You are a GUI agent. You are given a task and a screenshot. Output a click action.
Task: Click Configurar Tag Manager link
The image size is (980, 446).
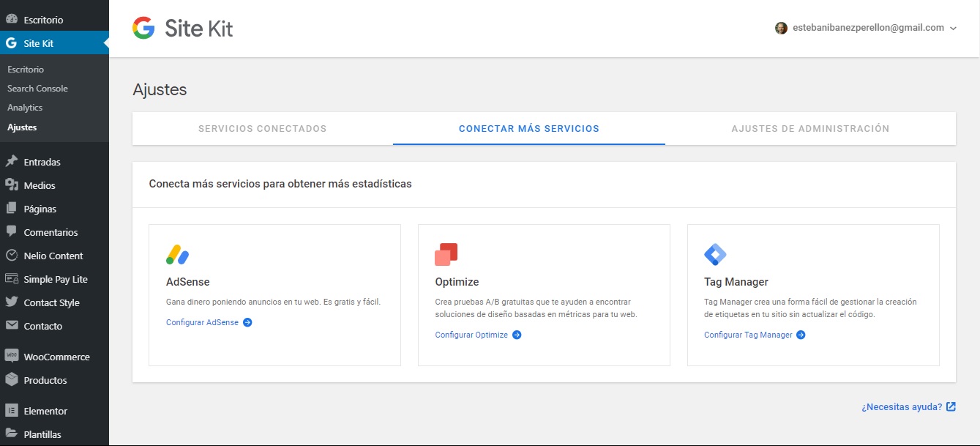pyautogui.click(x=748, y=335)
